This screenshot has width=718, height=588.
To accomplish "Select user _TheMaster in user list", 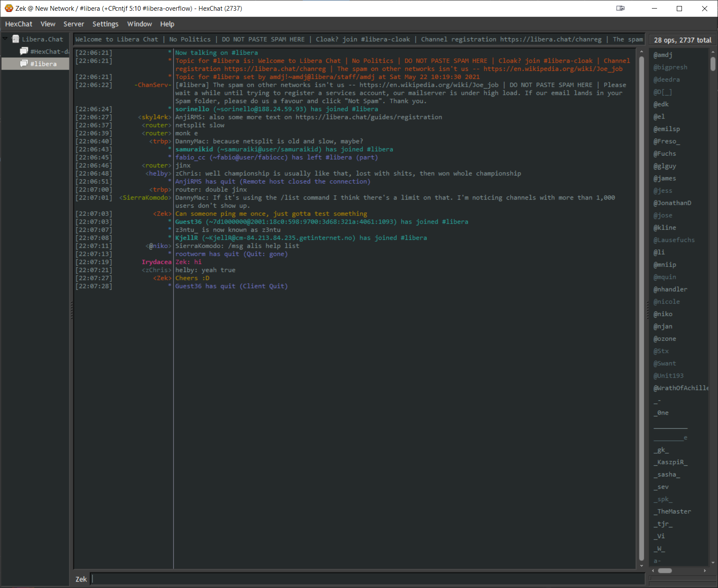I will coord(678,512).
